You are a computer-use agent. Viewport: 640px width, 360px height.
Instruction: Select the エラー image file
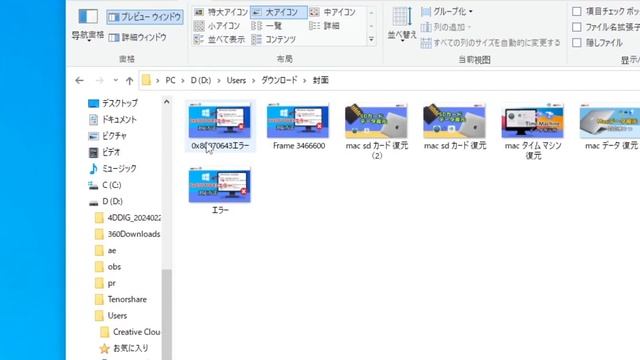tap(220, 191)
